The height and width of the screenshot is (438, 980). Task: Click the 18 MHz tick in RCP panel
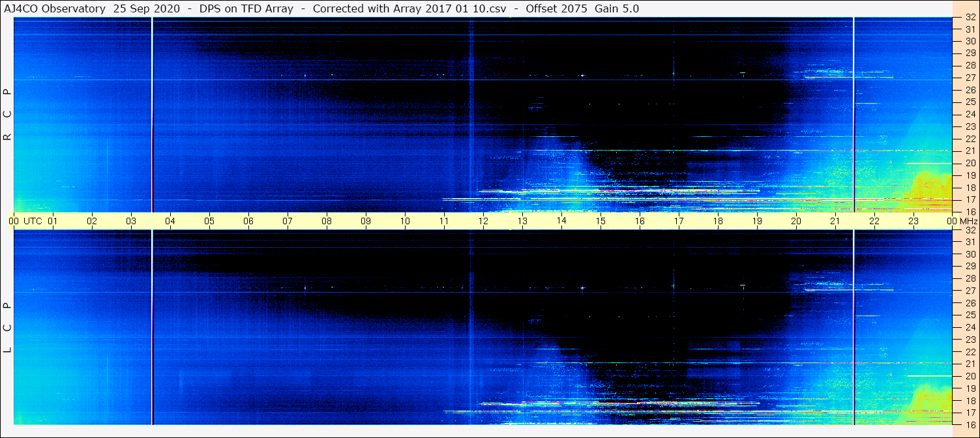[x=970, y=188]
